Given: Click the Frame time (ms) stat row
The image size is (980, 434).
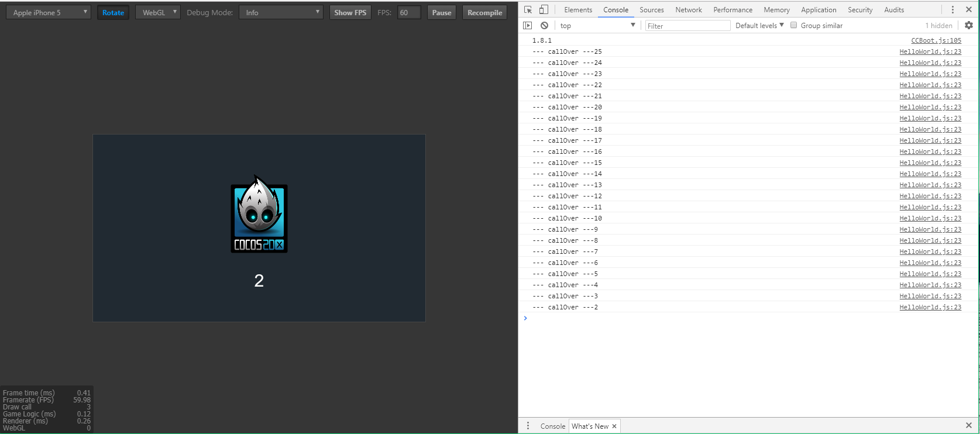Looking at the screenshot, I should point(47,393).
